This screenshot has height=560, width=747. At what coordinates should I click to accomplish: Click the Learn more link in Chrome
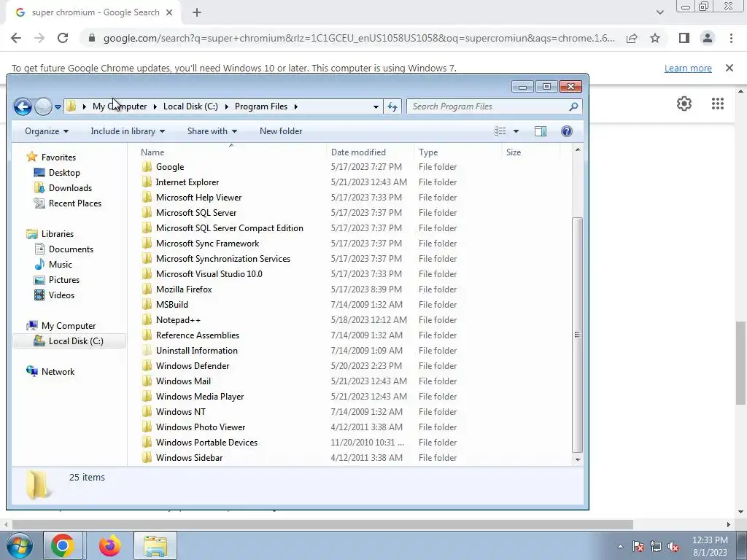click(688, 68)
